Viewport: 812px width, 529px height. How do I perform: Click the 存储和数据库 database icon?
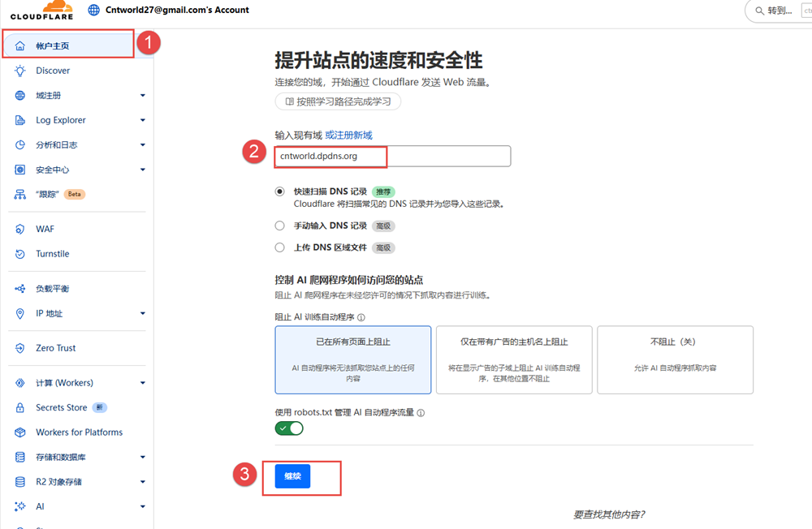click(x=19, y=457)
